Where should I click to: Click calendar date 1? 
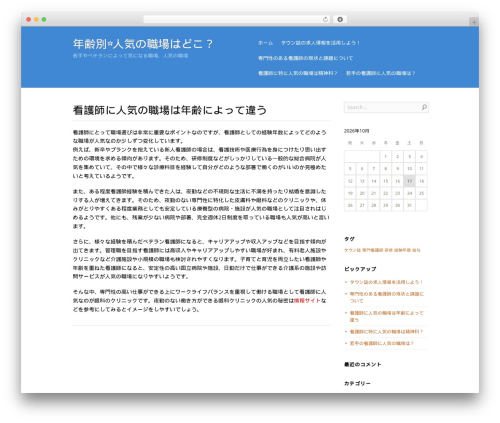click(x=386, y=156)
